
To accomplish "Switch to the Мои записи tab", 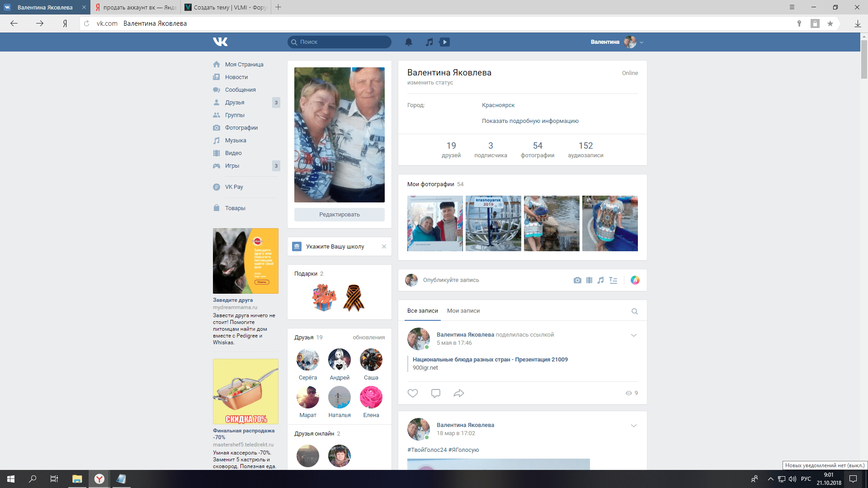I will tap(463, 311).
